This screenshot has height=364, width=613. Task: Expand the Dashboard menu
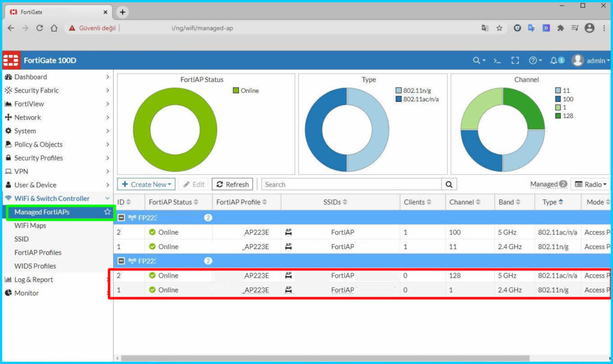pyautogui.click(x=57, y=77)
